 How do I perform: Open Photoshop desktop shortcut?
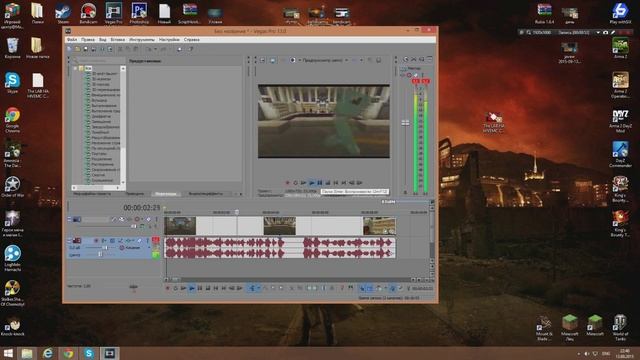(x=139, y=13)
